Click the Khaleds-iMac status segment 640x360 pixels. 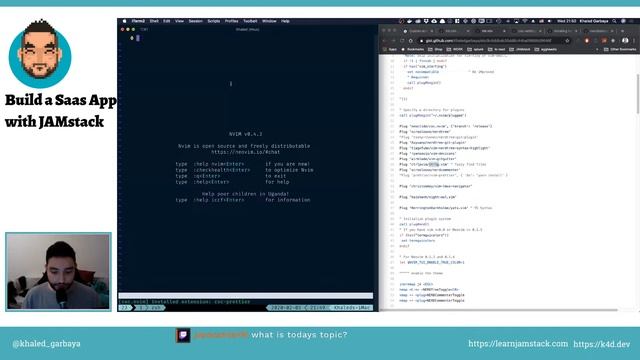click(352, 307)
